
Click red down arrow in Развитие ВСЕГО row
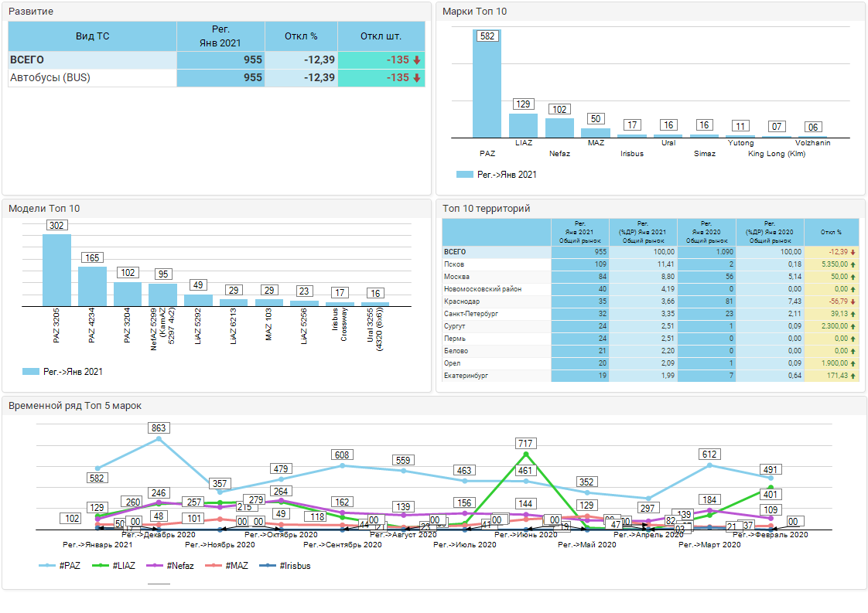[x=416, y=60]
